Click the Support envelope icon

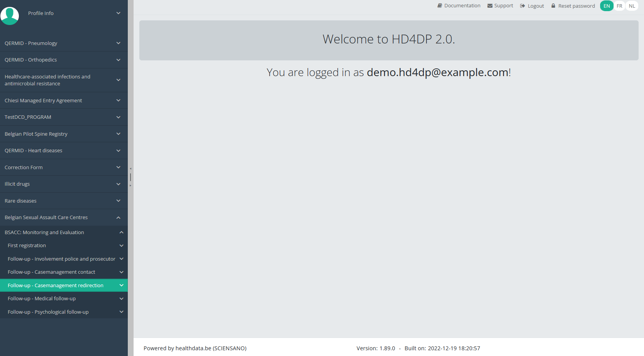(x=490, y=6)
